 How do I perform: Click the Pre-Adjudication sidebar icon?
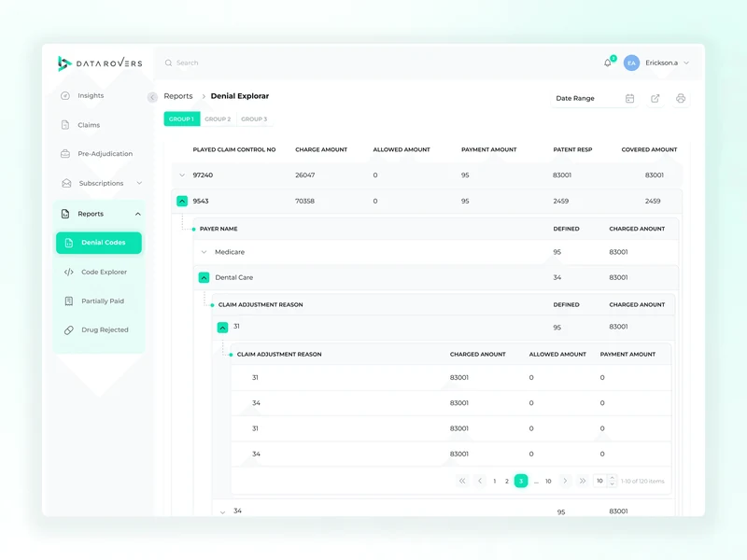click(x=65, y=154)
